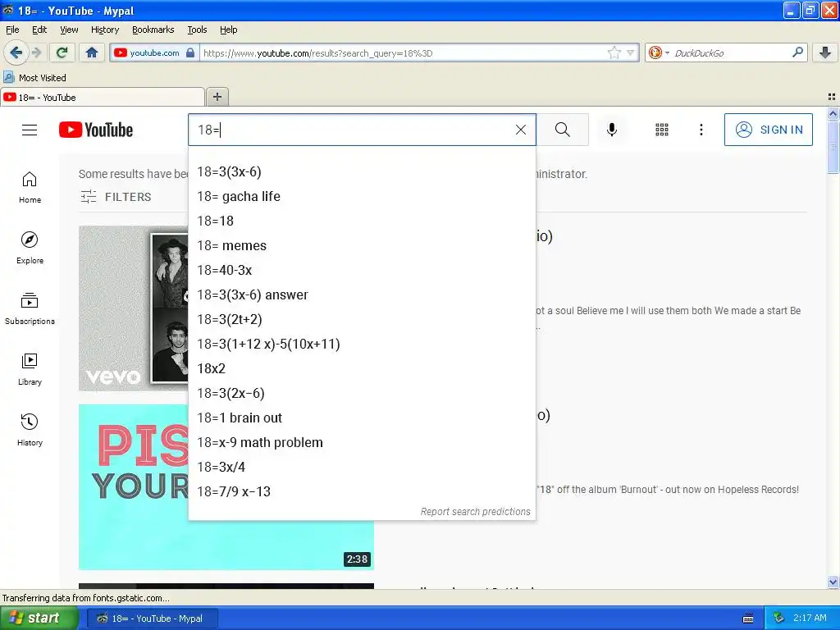Screen dimensions: 840x630
Task: Clear the search box with the X
Action: (520, 130)
